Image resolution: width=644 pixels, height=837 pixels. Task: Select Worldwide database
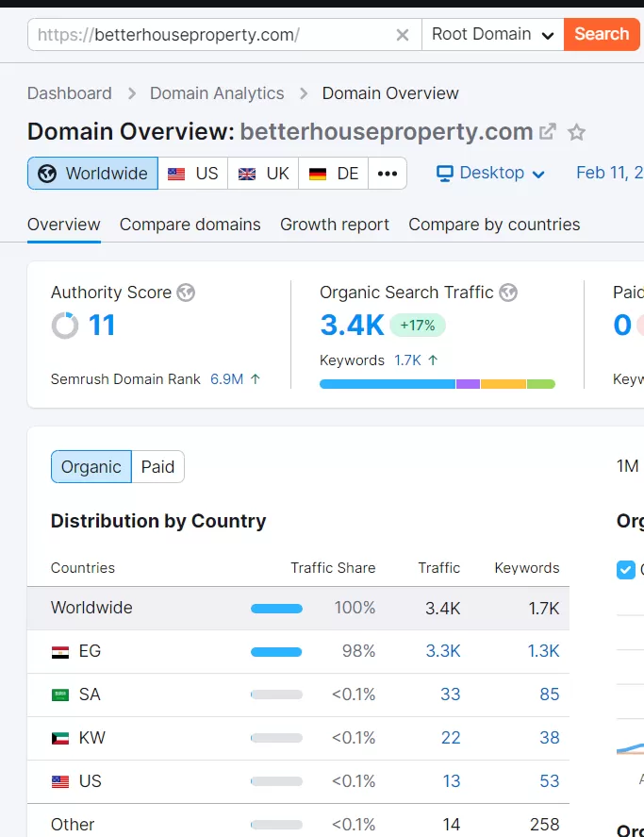92,174
